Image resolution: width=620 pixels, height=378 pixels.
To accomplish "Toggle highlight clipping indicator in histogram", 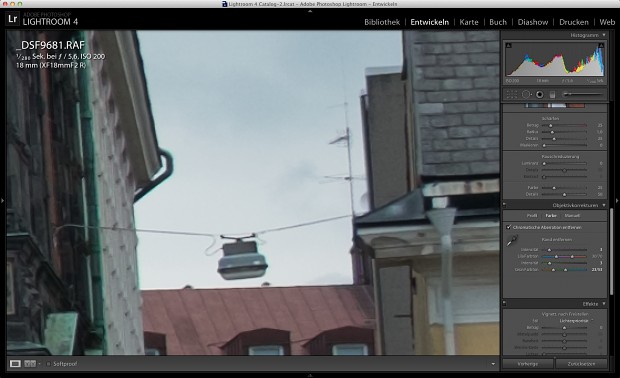I will (601, 46).
